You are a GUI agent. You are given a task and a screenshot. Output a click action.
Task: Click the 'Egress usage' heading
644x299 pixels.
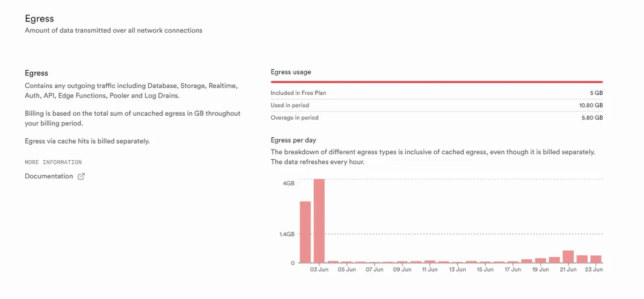coord(291,72)
